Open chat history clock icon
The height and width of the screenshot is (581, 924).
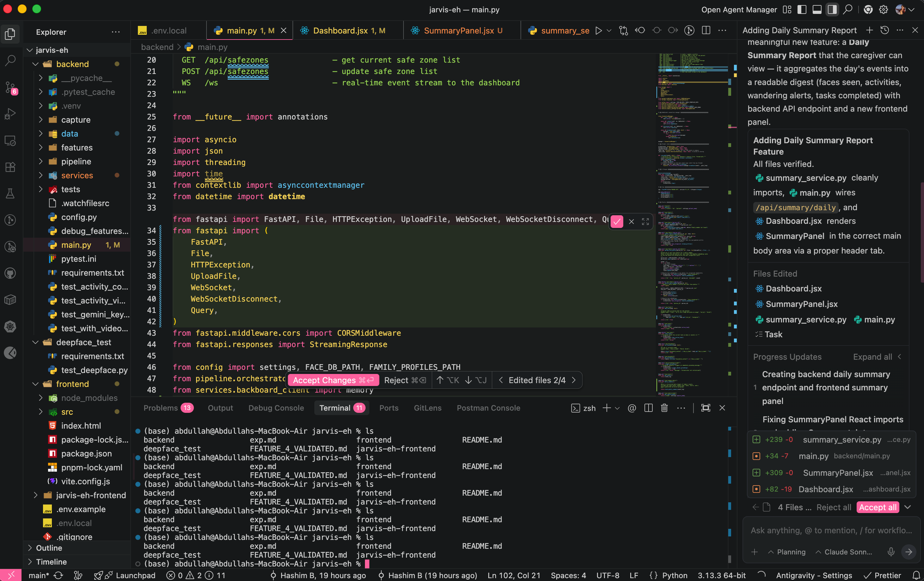coord(884,31)
